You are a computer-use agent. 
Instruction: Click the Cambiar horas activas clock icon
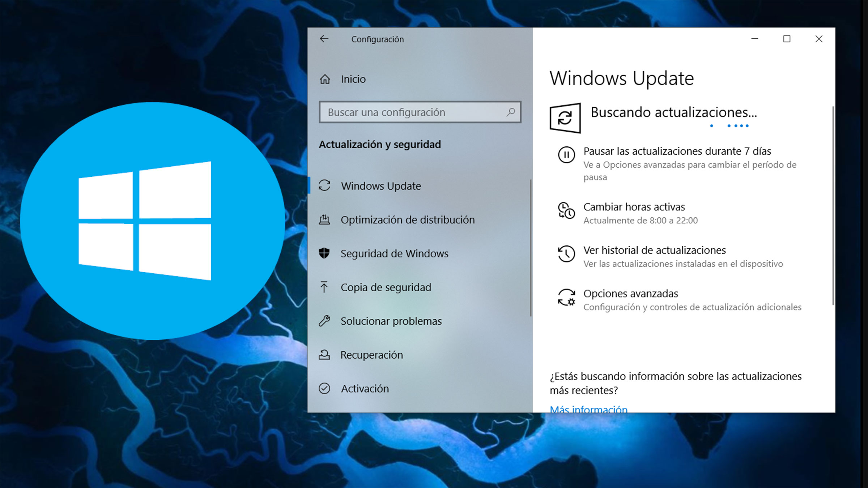click(x=566, y=210)
